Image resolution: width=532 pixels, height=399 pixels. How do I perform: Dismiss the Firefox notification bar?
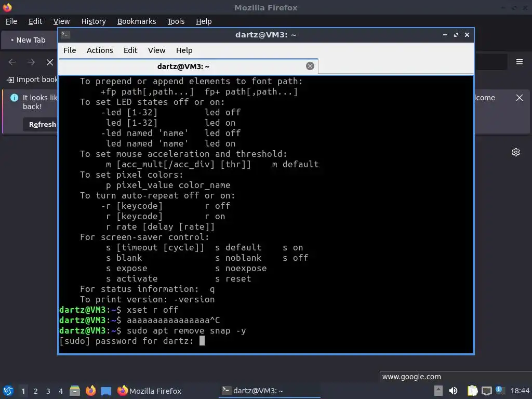pos(519,98)
